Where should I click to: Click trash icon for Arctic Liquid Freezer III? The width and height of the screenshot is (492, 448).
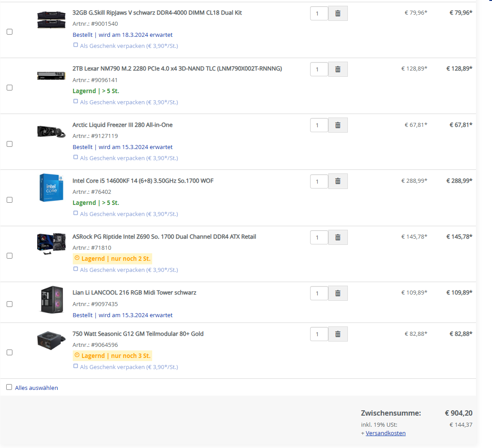[x=338, y=125]
